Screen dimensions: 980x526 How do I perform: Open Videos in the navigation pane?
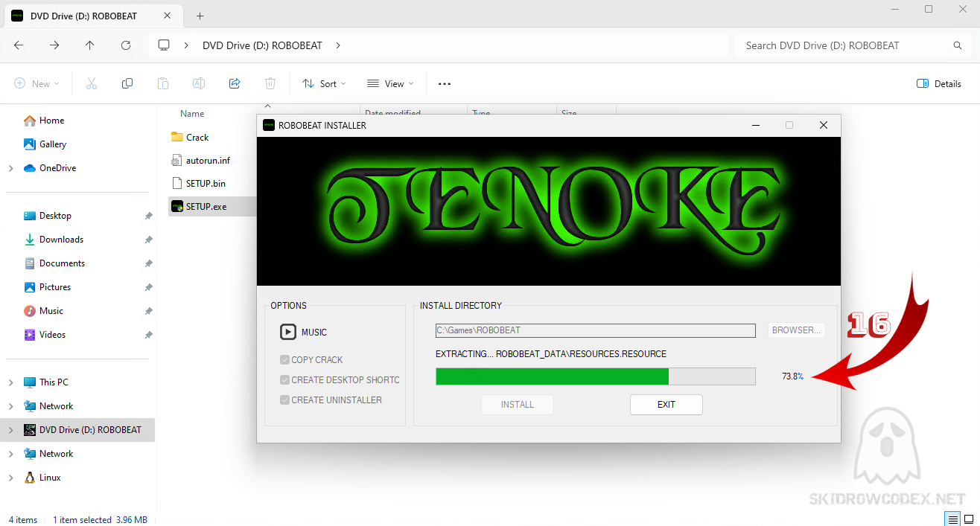(x=45, y=335)
